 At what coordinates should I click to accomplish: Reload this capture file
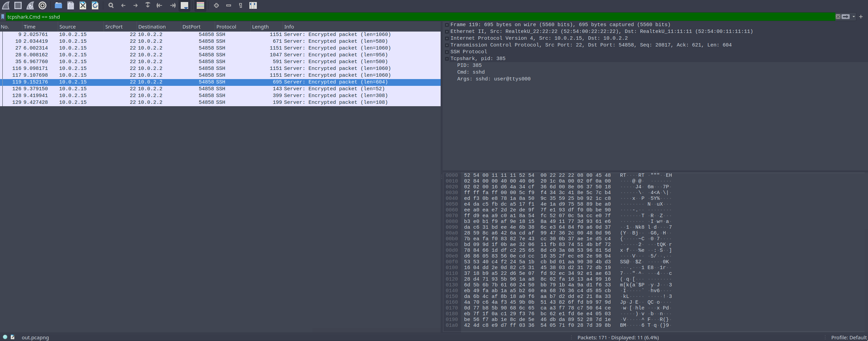click(x=95, y=5)
